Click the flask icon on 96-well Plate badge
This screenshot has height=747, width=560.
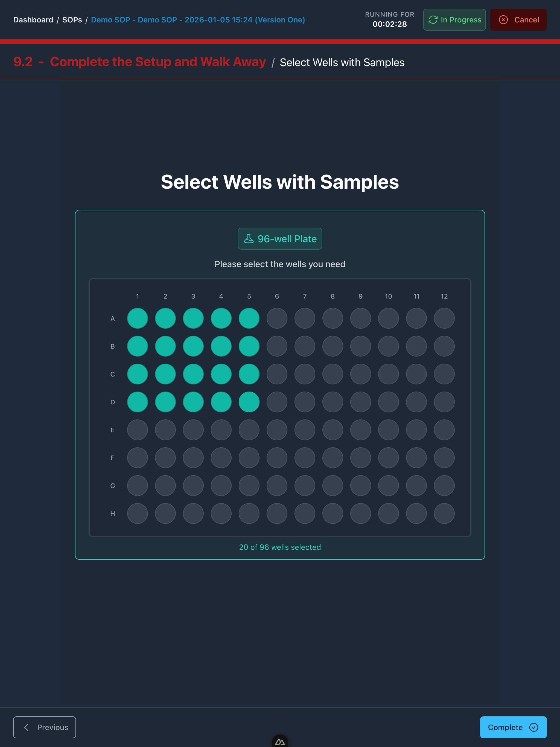[x=249, y=239]
